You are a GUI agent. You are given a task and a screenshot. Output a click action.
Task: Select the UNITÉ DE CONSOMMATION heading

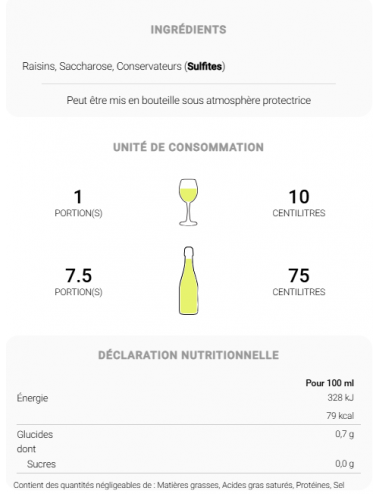(x=188, y=147)
